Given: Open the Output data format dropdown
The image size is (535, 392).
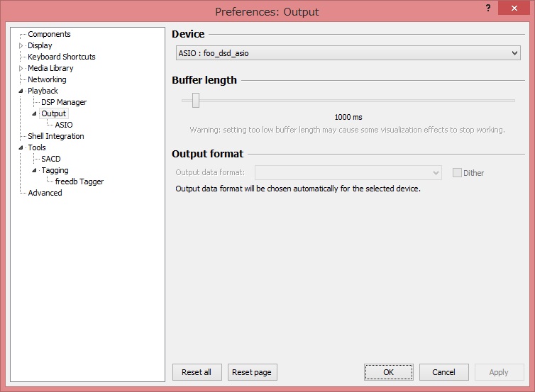Looking at the screenshot, I should [348, 172].
